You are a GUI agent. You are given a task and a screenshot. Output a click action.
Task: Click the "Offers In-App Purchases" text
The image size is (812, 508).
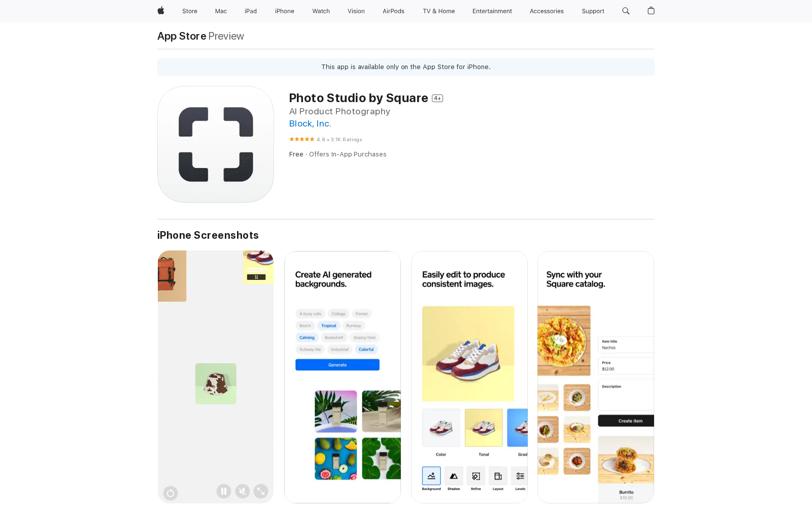[x=348, y=154]
